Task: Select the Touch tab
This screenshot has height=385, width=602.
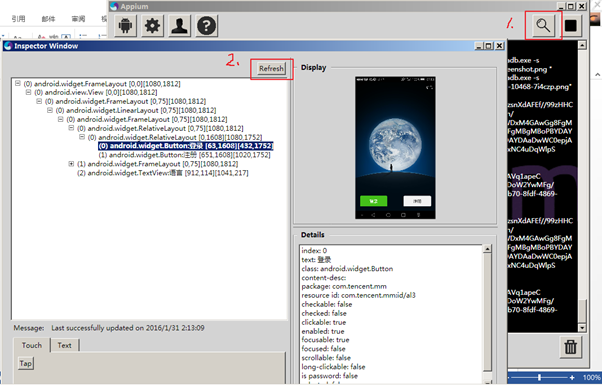Action: 31,345
